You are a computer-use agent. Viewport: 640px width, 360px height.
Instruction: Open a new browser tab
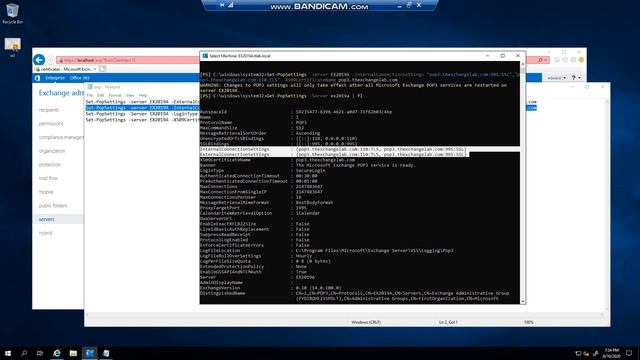pos(102,69)
